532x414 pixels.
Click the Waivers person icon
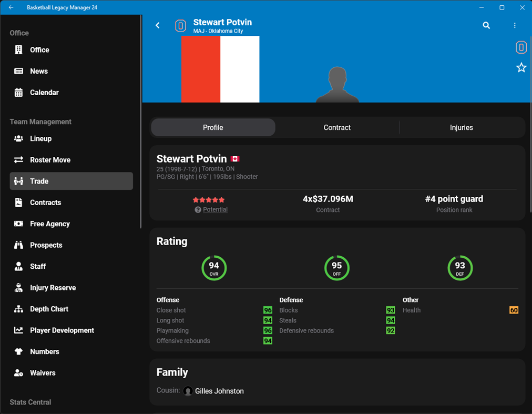[x=18, y=373]
